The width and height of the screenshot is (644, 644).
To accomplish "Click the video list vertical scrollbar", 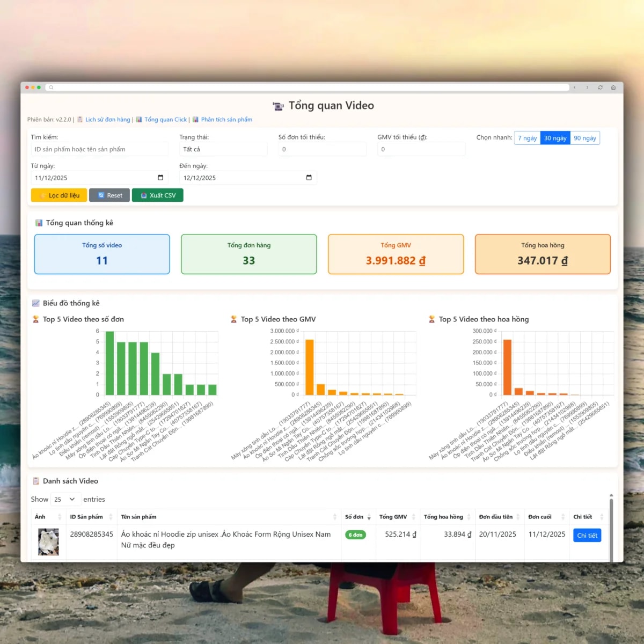I will pos(611,526).
